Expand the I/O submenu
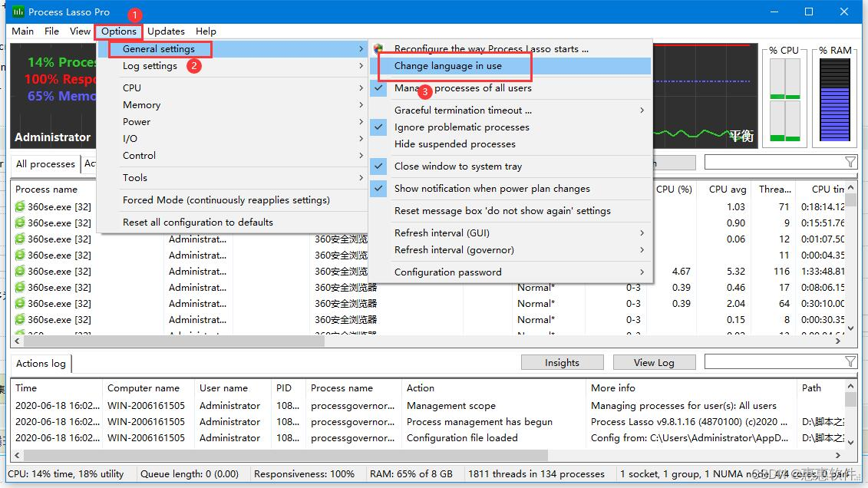The width and height of the screenshot is (868, 488). tap(232, 138)
